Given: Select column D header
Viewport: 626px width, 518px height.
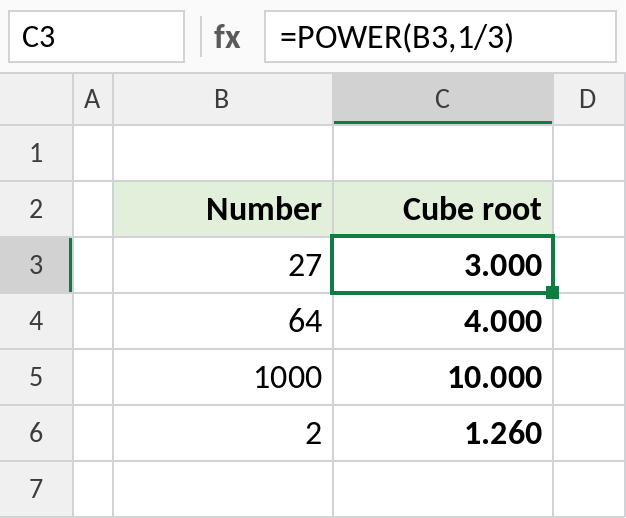Looking at the screenshot, I should pos(589,99).
